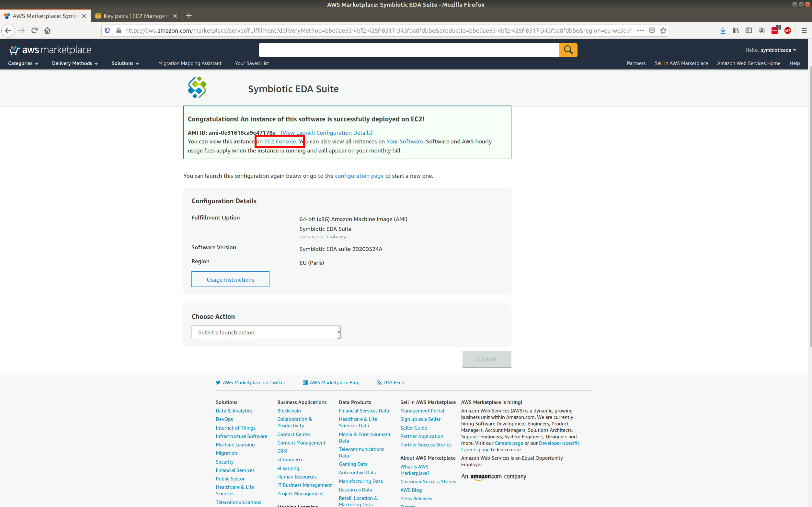Screen dimensions: 812x507
Task: Open What is AWS Marketplace link
Action: (415, 470)
